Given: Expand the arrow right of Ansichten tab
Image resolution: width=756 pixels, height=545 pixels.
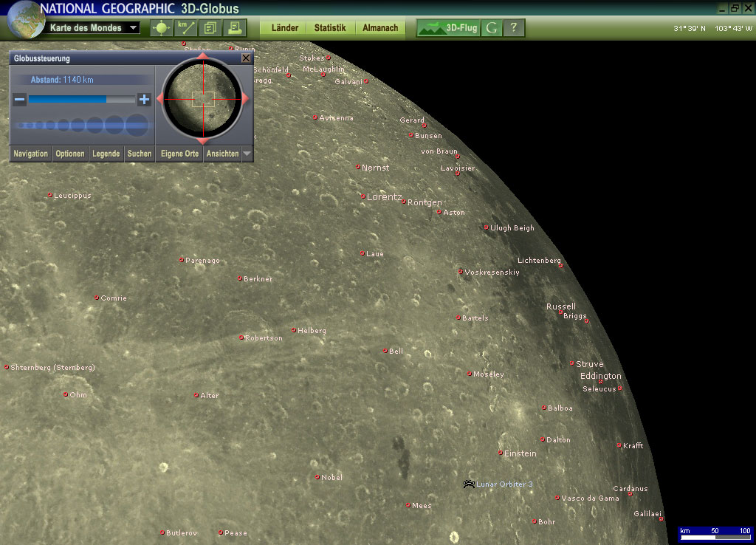Looking at the screenshot, I should pos(247,154).
